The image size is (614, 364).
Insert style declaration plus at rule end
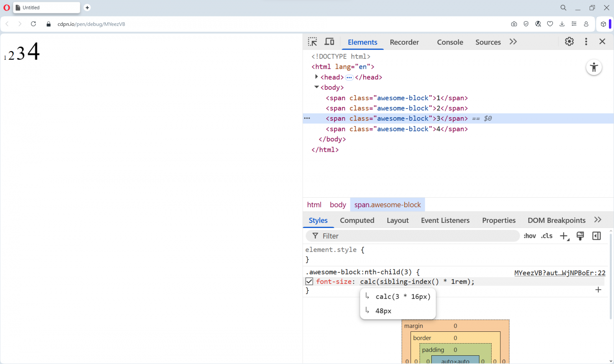pyautogui.click(x=598, y=290)
